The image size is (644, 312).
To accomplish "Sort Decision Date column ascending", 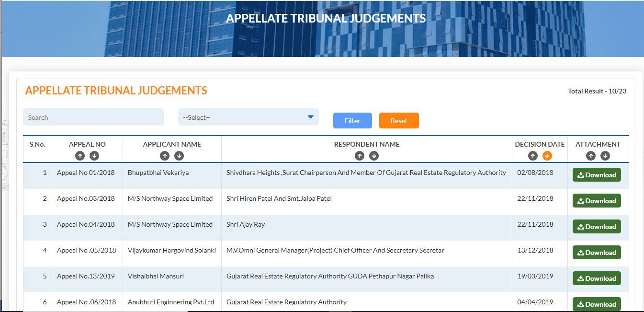I will coord(533,155).
